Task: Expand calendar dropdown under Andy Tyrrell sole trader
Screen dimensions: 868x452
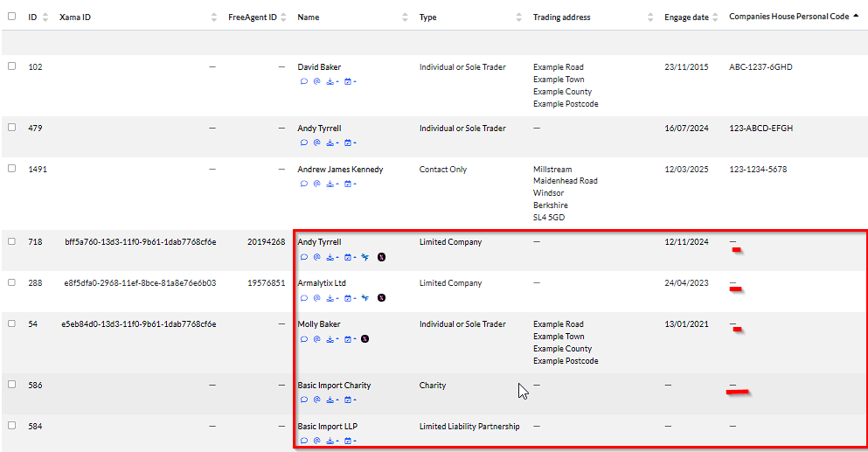Action: pos(350,143)
